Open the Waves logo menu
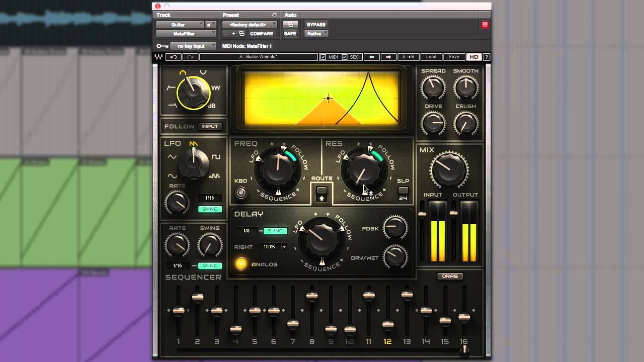 pyautogui.click(x=158, y=57)
